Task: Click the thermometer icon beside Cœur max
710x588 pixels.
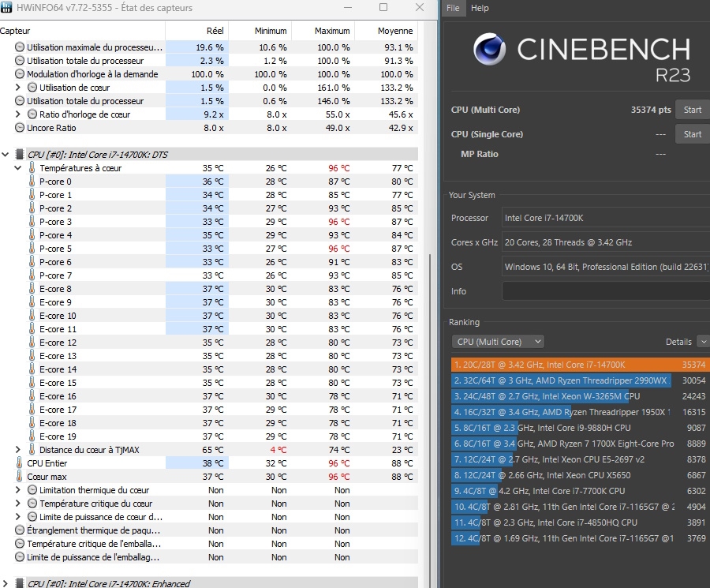Action: (19, 477)
